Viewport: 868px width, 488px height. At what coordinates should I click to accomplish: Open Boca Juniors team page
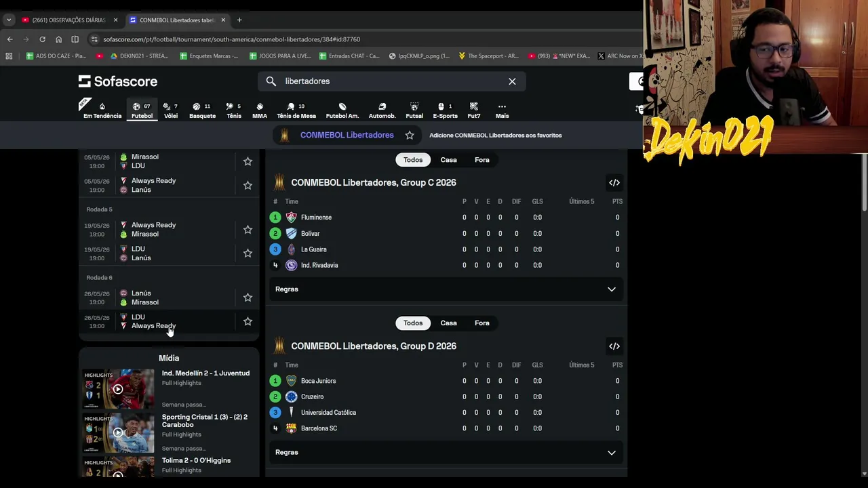click(318, 381)
